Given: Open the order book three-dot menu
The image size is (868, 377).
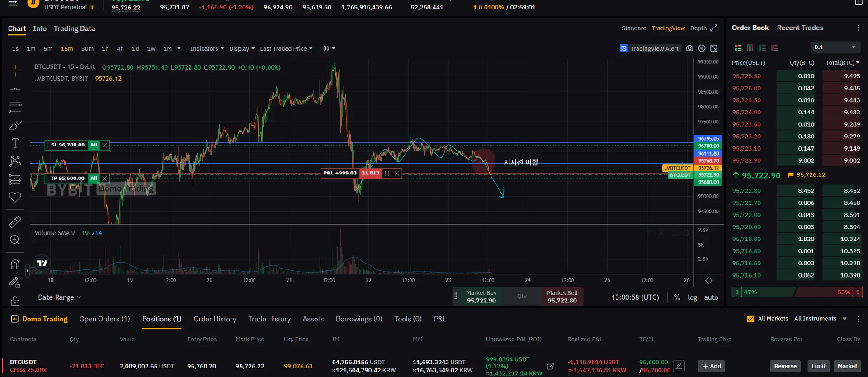Looking at the screenshot, I should tap(859, 28).
